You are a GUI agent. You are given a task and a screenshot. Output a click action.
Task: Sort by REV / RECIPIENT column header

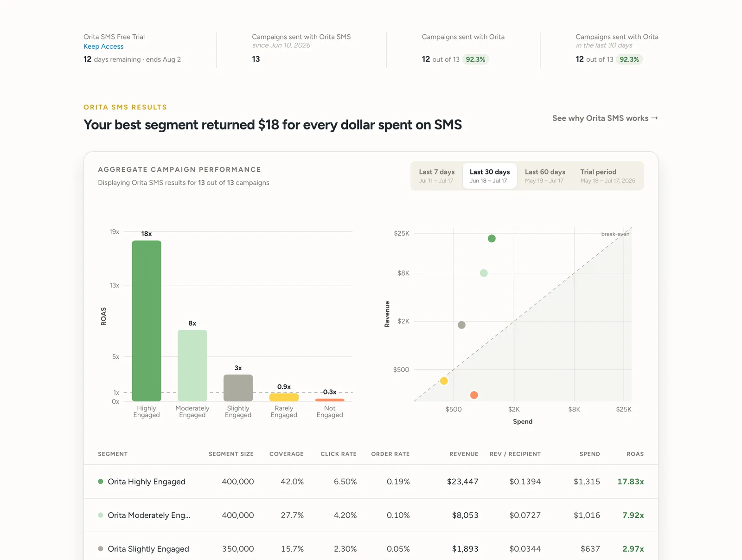[515, 454]
